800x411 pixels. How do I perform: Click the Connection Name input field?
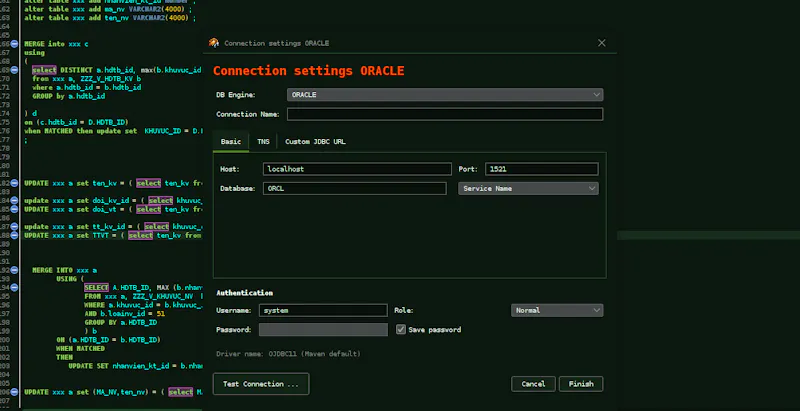(445, 114)
